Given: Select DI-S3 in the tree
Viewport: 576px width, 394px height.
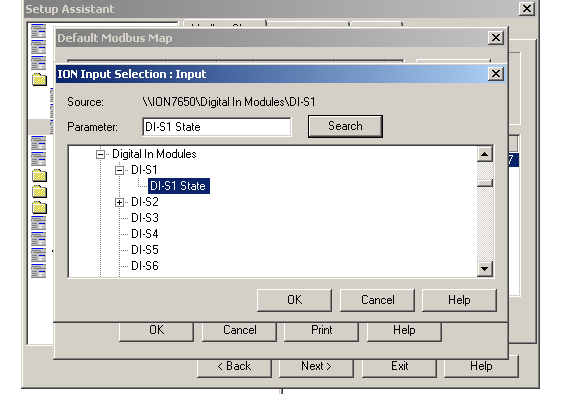Looking at the screenshot, I should pyautogui.click(x=145, y=218).
